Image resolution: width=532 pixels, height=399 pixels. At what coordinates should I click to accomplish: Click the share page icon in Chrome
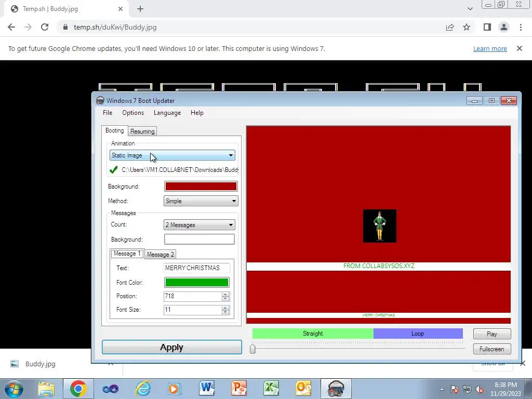pyautogui.click(x=450, y=27)
